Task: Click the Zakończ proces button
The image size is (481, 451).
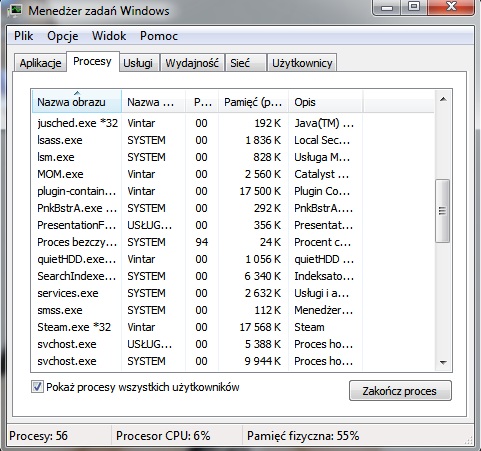Action: click(400, 391)
